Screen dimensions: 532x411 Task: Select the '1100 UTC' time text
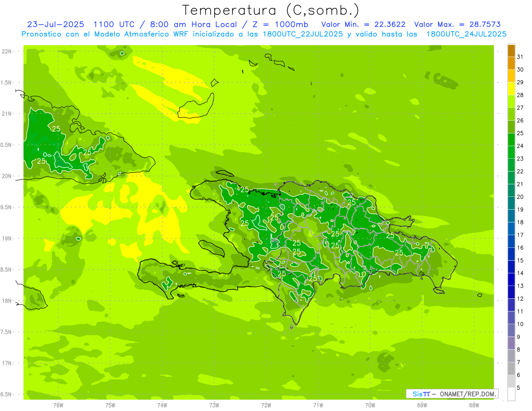pos(115,24)
